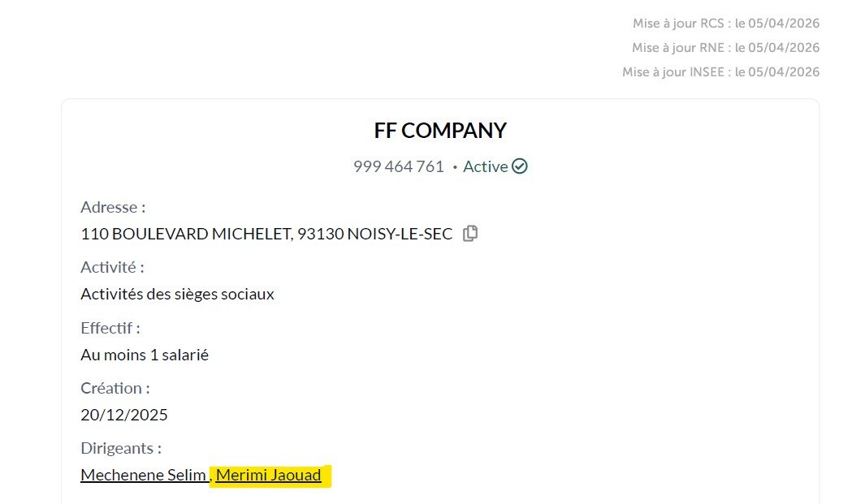This screenshot has width=865, height=504.
Task: Select the Au moins 1 salarié value
Action: (x=145, y=355)
